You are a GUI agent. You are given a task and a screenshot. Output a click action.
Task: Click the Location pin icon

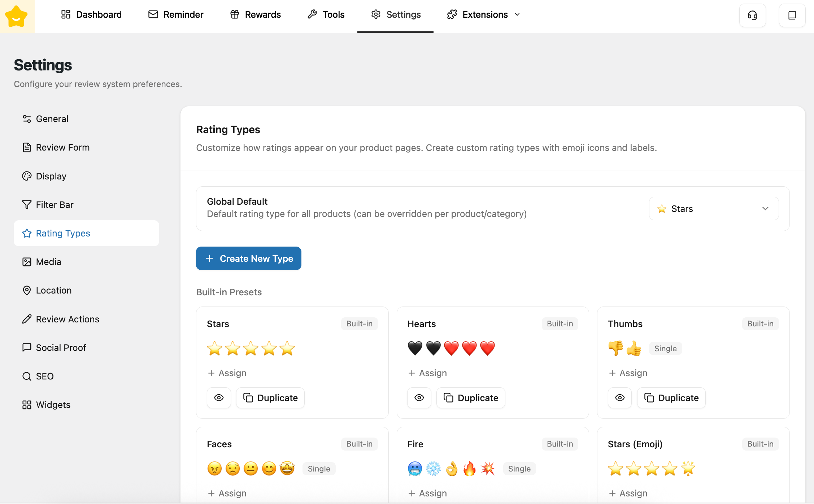click(27, 290)
